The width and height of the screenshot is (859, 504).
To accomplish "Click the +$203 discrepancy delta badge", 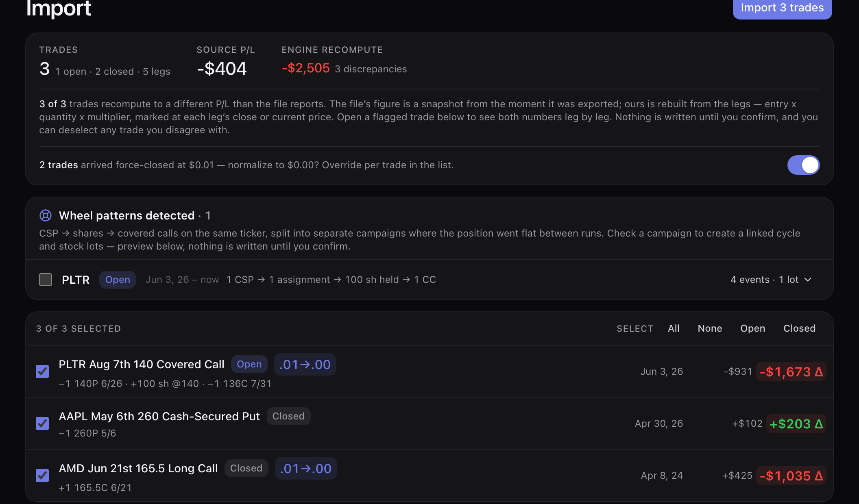I will (796, 424).
